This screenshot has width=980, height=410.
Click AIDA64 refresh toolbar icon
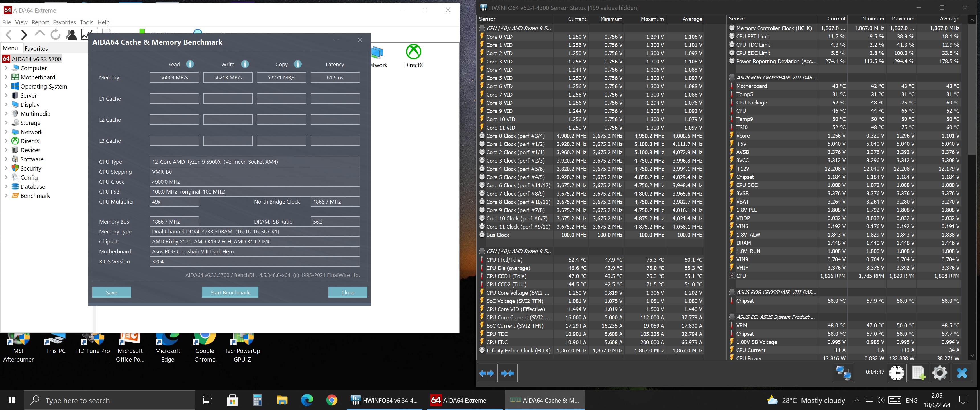56,35
